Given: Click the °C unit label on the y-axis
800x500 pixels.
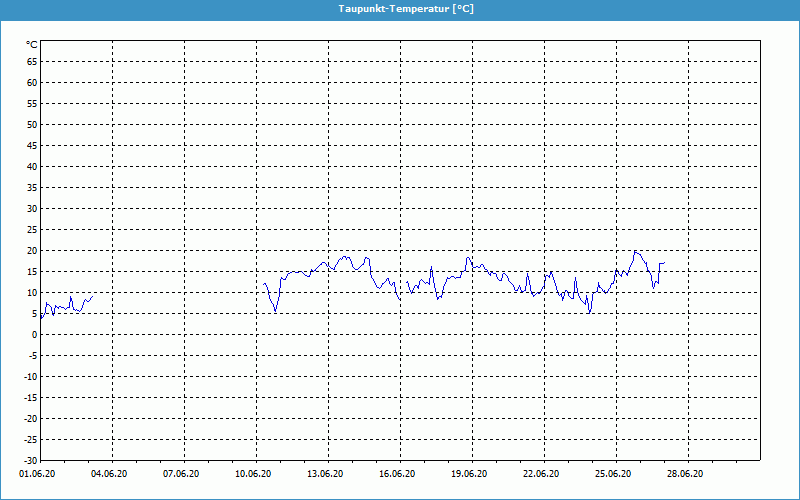Looking at the screenshot, I should (31, 45).
